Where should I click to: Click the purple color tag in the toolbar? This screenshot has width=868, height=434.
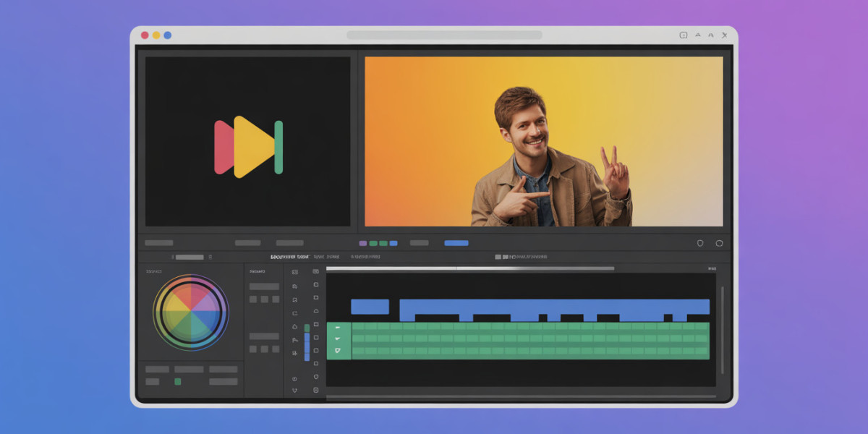(x=363, y=243)
